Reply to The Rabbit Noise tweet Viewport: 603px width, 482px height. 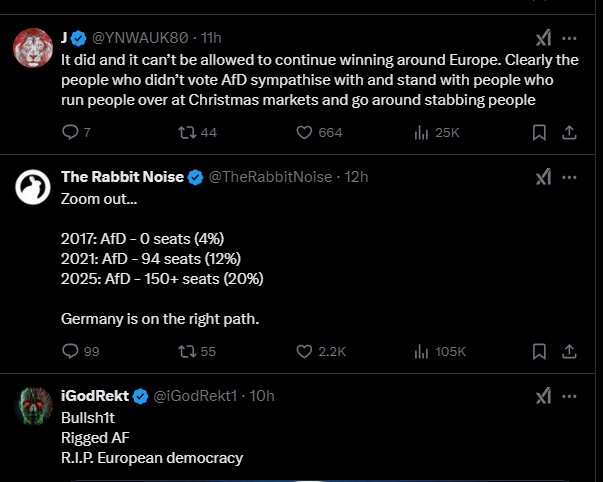70,351
